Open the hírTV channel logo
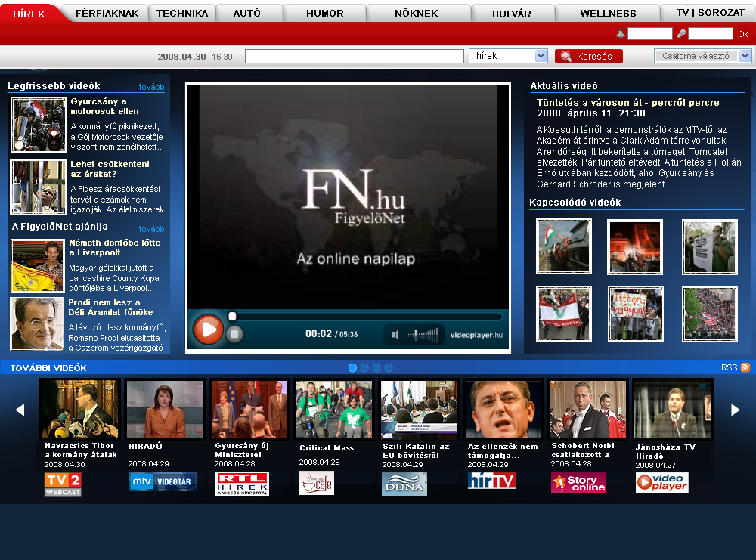Image resolution: width=756 pixels, height=560 pixels. pos(492,481)
